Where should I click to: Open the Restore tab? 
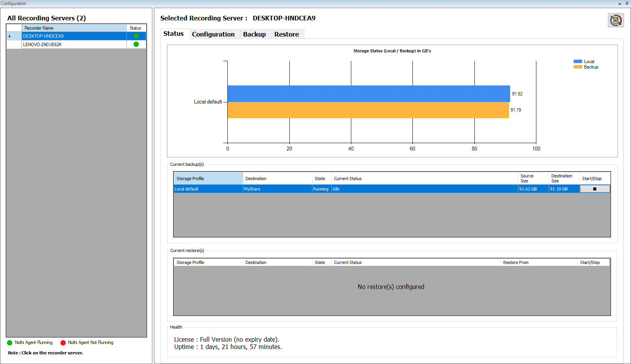tap(287, 34)
